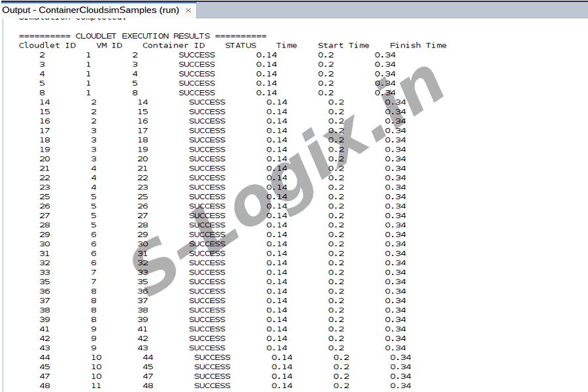Click Cloudlet ID 25 in results

44,197
